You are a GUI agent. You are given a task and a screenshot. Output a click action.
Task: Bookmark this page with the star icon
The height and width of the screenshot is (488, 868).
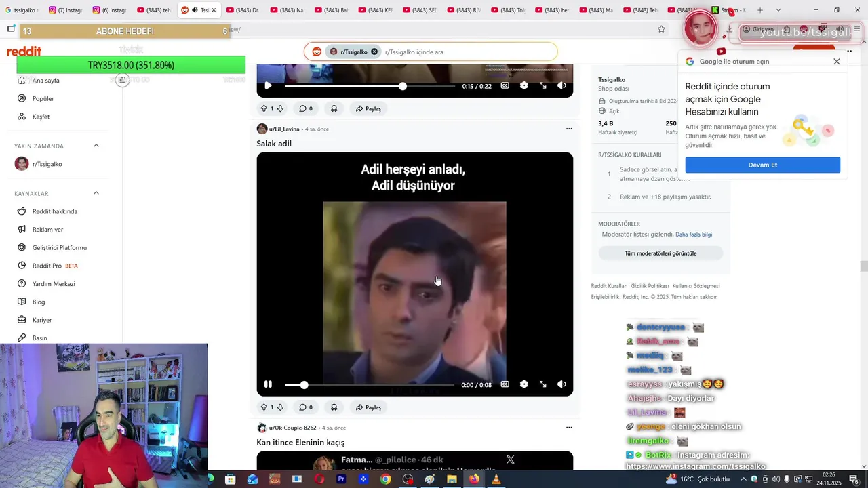[661, 29]
